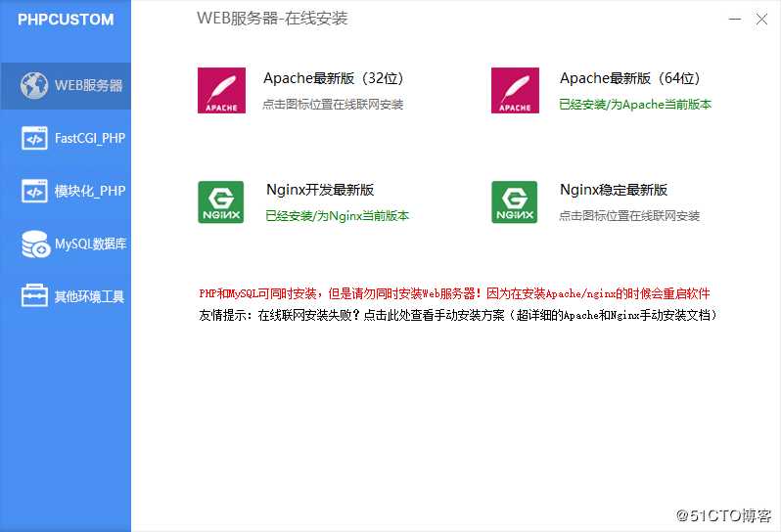
Task: Click the Apache 64-bit feather icon
Action: (515, 91)
